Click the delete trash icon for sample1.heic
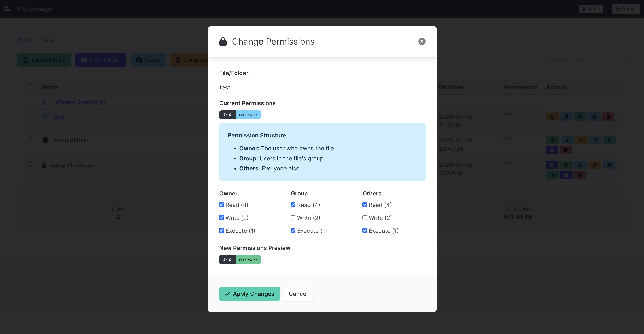The image size is (644, 334). [x=566, y=150]
